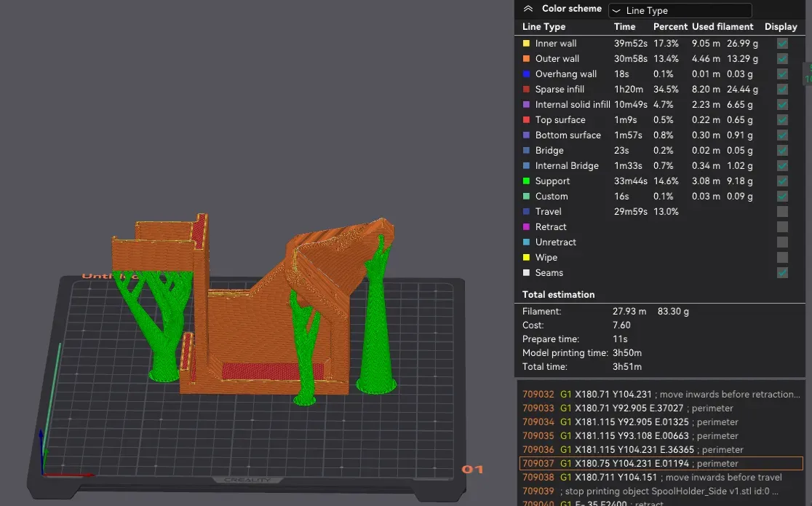This screenshot has height=506, width=812.
Task: Click total filament weight 83.30 g
Action: point(673,312)
